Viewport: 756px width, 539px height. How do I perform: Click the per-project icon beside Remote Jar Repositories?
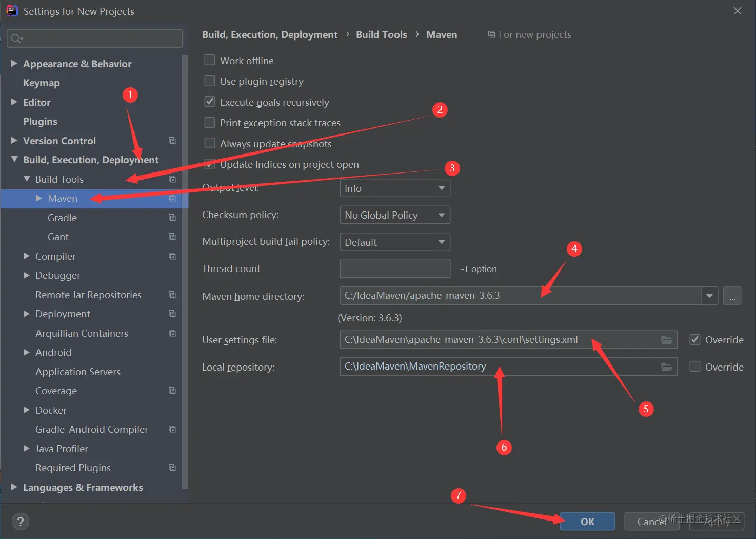[x=172, y=295]
